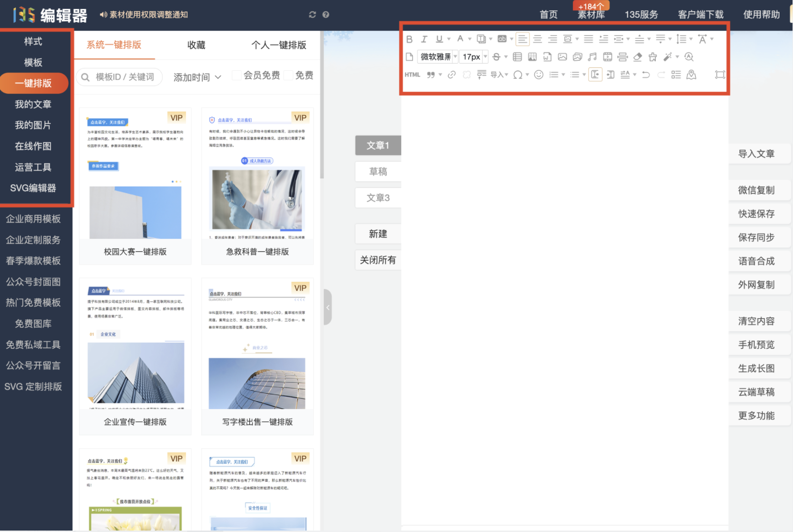Click the emoji insert icon
793x532 pixels.
coord(539,75)
